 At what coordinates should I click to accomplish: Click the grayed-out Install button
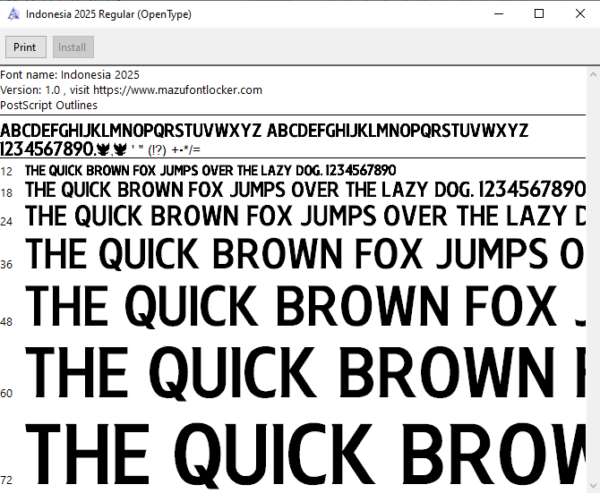[73, 47]
